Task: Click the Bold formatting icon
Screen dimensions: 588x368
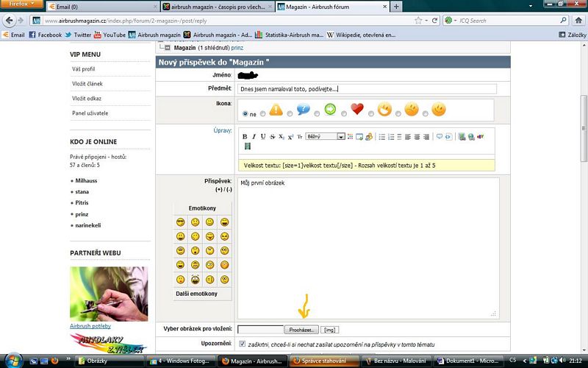Action: [x=245, y=136]
